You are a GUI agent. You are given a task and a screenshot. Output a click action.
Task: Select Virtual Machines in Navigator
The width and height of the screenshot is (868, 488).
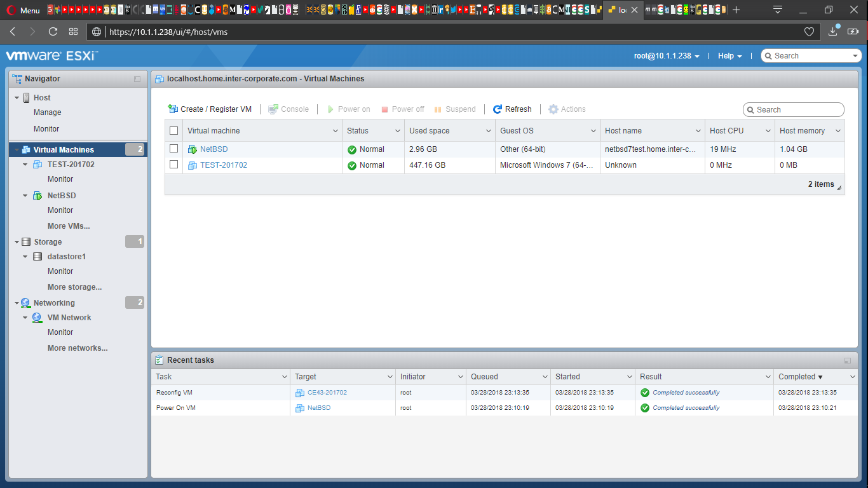click(78, 150)
